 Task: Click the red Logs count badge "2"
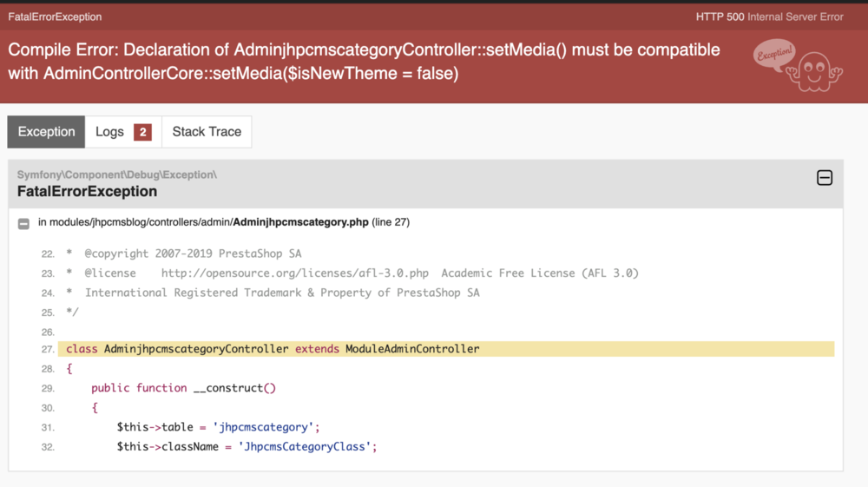(x=142, y=132)
